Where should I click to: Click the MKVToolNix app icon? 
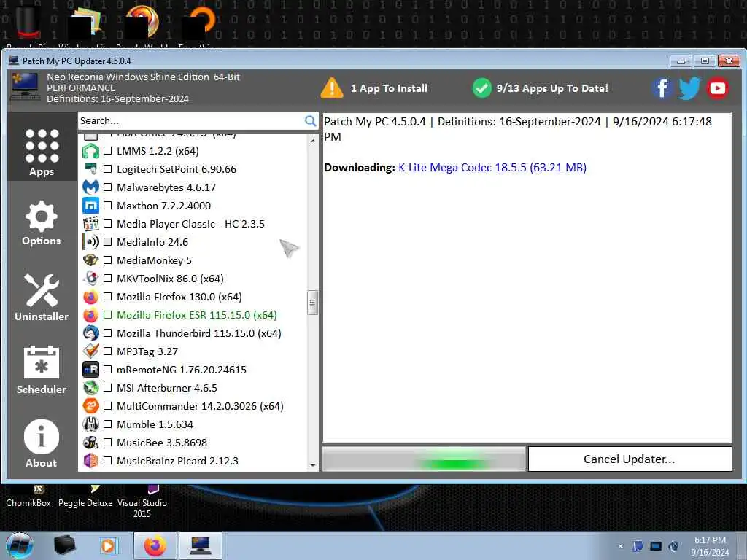(90, 279)
